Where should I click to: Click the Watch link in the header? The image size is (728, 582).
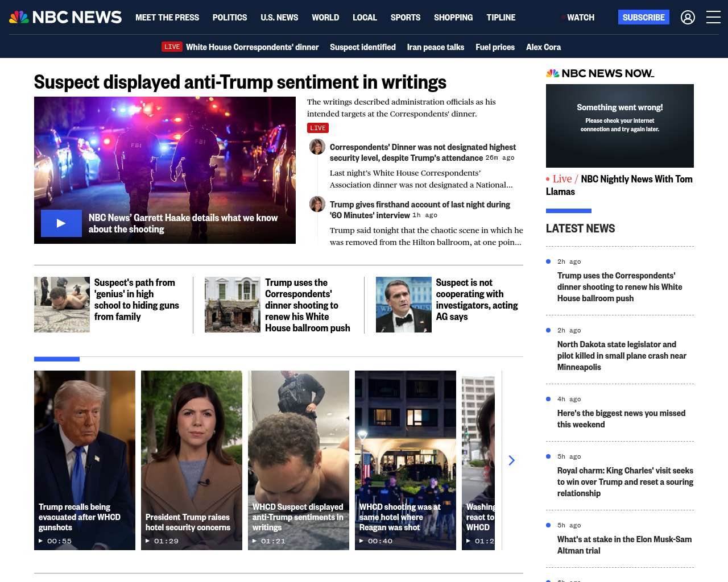coord(580,18)
